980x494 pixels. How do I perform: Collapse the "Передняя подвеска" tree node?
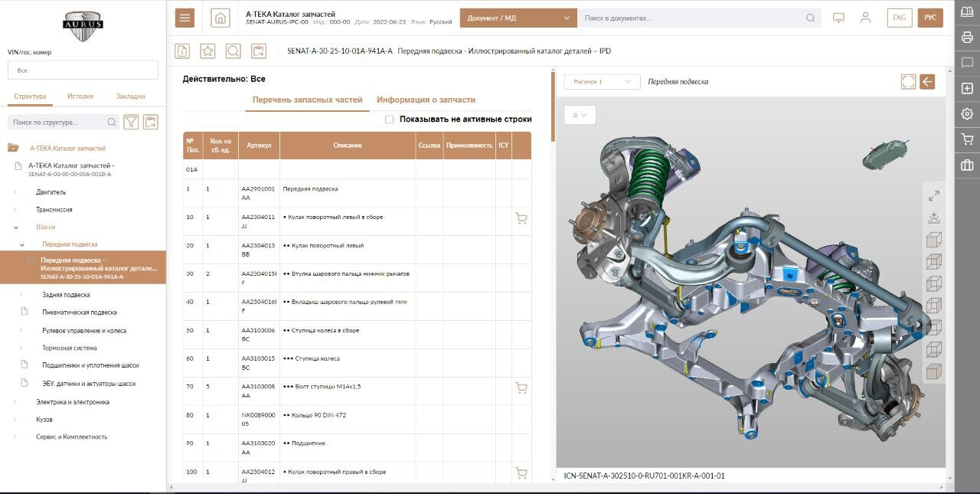click(x=22, y=244)
